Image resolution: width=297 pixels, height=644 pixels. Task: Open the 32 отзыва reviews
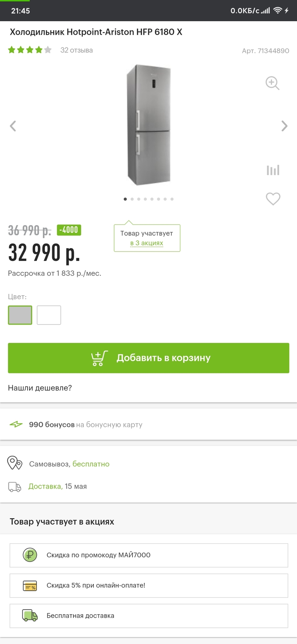76,50
